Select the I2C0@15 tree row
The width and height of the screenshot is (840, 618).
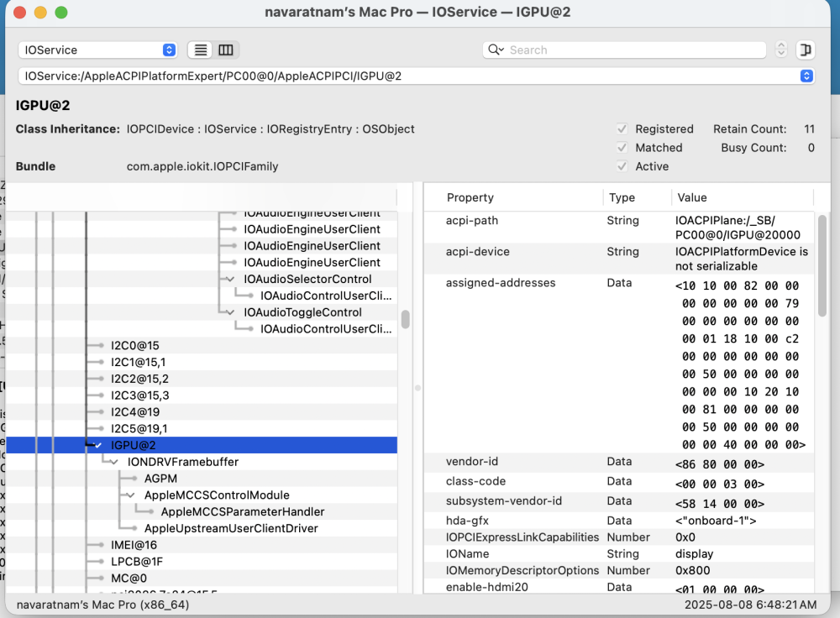click(x=202, y=345)
